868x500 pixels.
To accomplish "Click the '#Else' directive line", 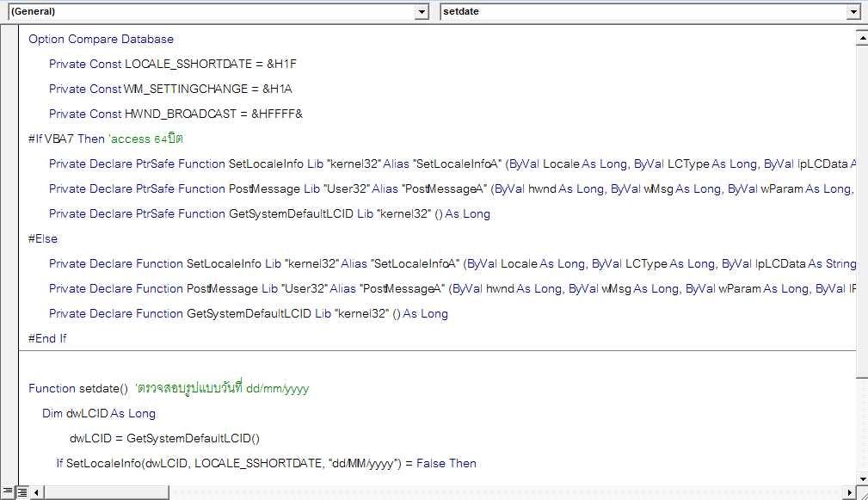I will pos(43,238).
